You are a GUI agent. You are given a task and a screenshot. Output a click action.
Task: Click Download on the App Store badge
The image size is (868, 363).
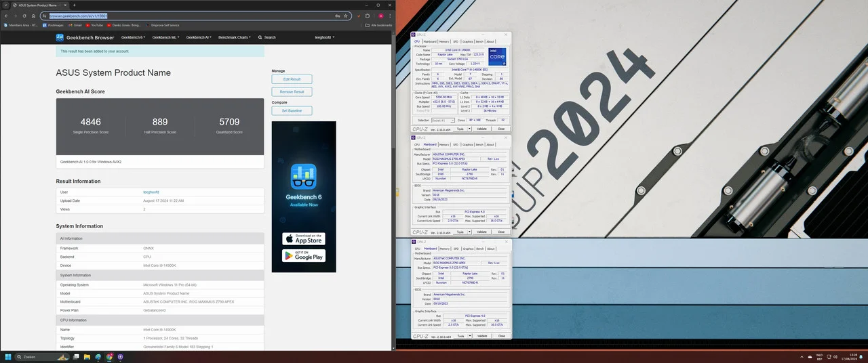pyautogui.click(x=304, y=239)
